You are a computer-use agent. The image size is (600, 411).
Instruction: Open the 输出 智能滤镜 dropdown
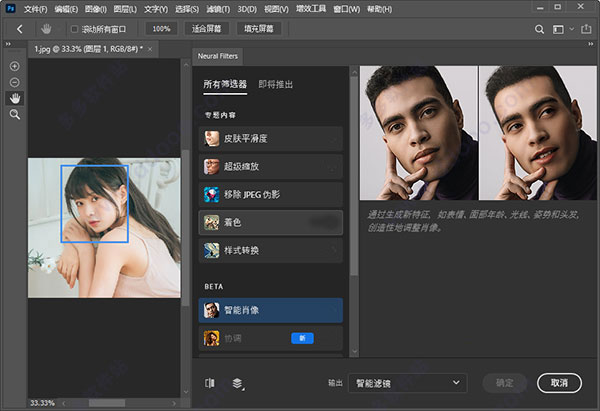pyautogui.click(x=408, y=383)
